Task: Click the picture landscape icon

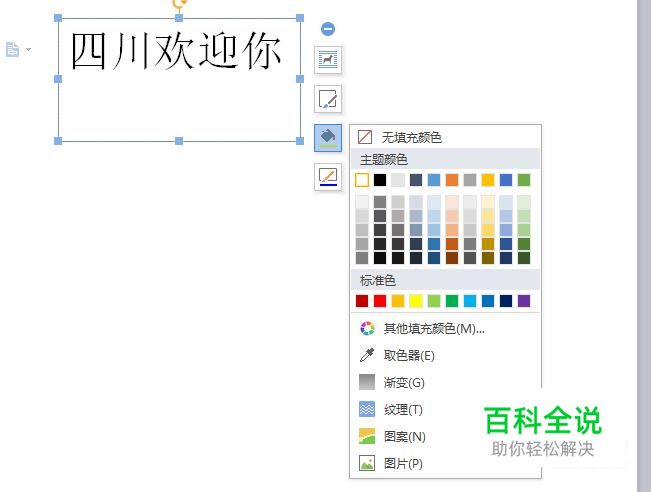Action: click(x=367, y=463)
